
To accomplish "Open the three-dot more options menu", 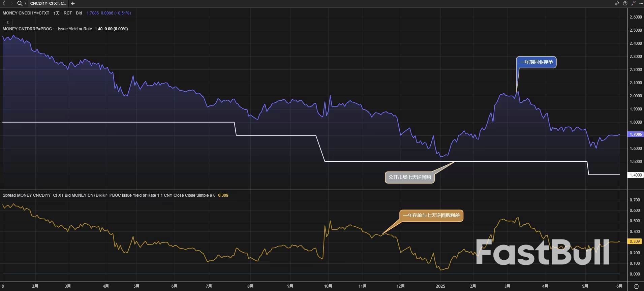I will 641,3.
